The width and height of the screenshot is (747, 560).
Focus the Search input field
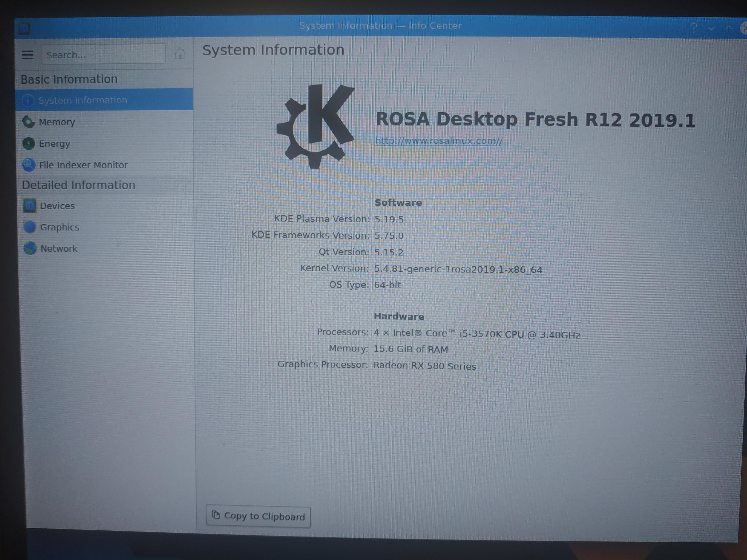[x=103, y=54]
